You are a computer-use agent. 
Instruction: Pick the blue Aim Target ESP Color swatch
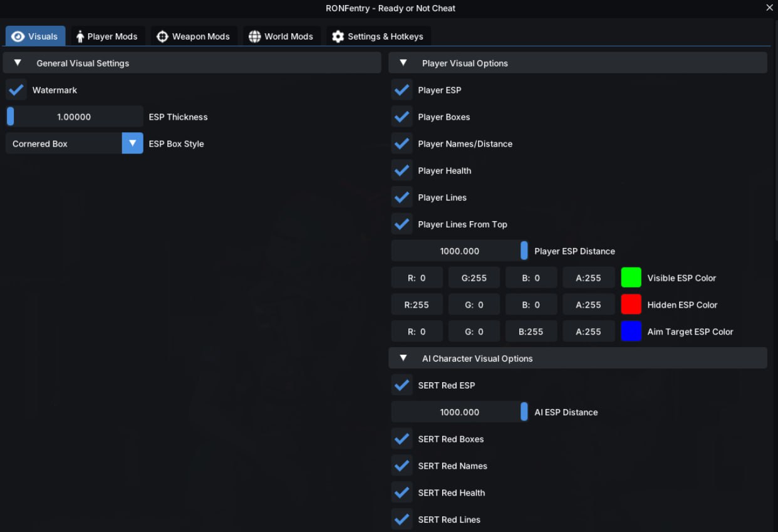[631, 331]
